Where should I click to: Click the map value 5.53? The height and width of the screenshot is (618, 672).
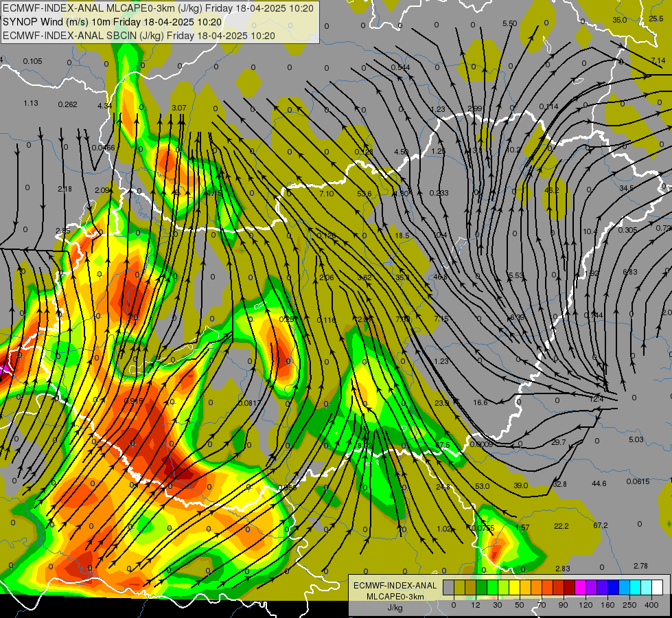coord(516,275)
